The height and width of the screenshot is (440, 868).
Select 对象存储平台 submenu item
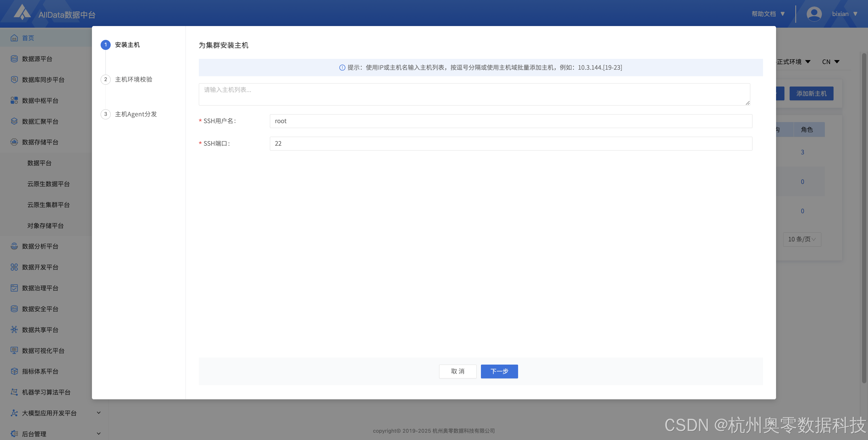pyautogui.click(x=46, y=225)
